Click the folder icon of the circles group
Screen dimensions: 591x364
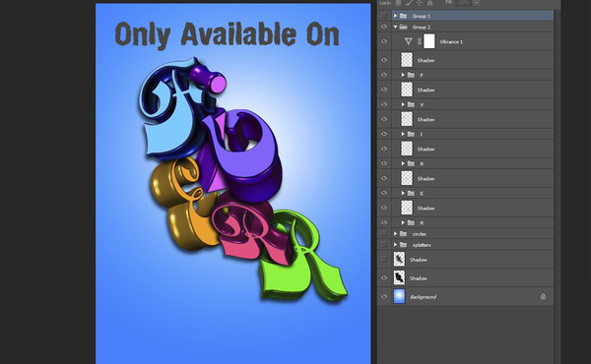[x=403, y=234]
